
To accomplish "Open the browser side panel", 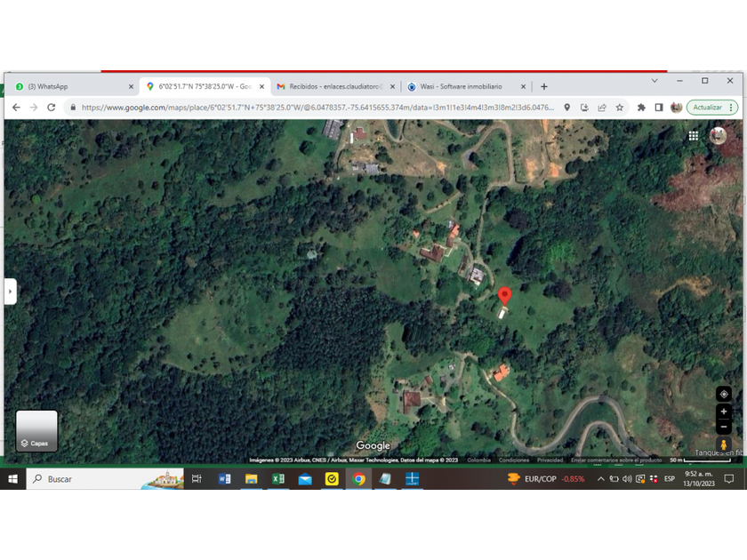I will pos(659,108).
